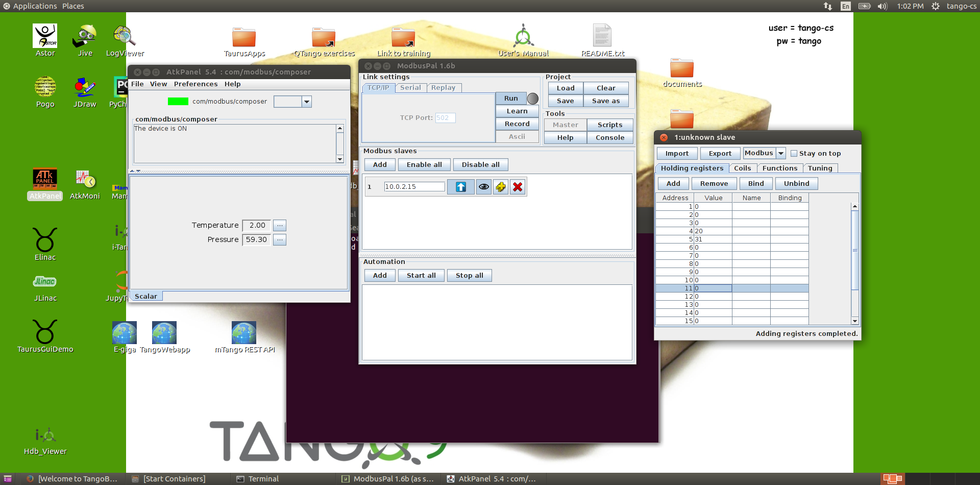Open the Jive desktop icon

[85, 40]
